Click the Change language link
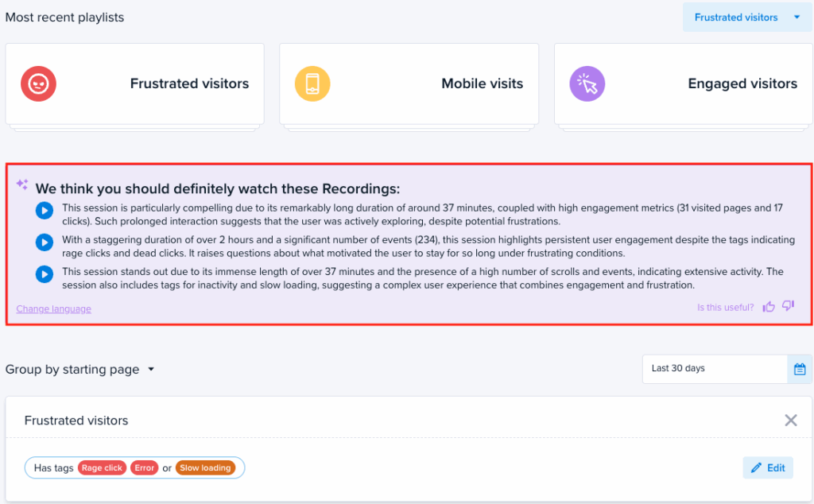The image size is (814, 504). [53, 309]
